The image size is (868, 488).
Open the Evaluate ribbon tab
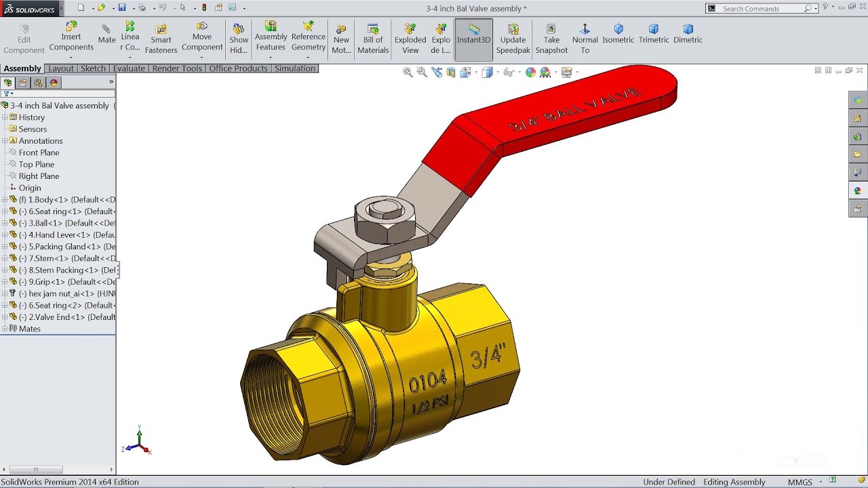click(129, 68)
